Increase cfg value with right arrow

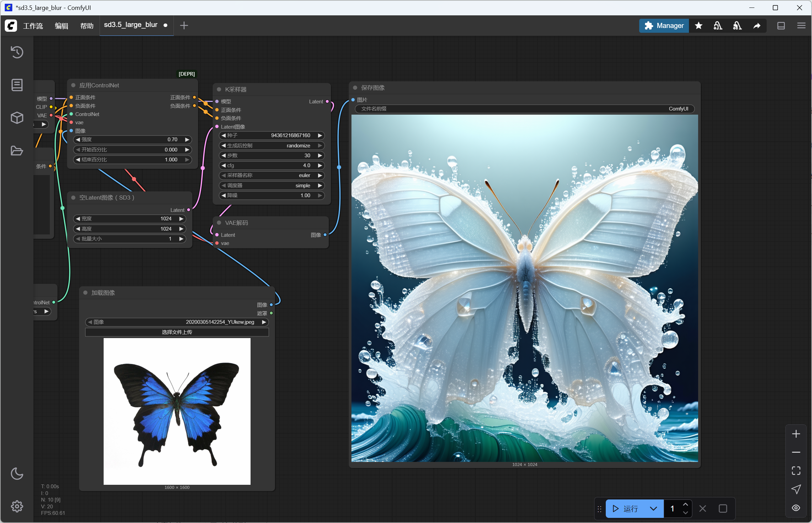320,165
